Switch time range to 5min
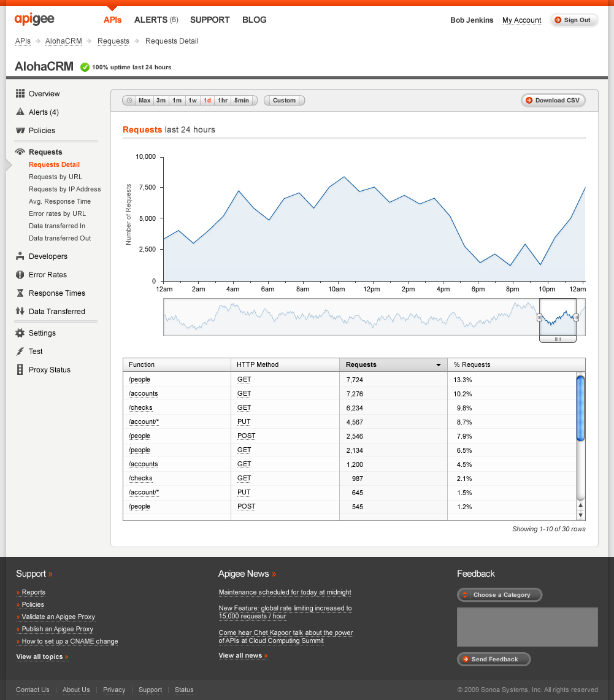 coord(242,101)
